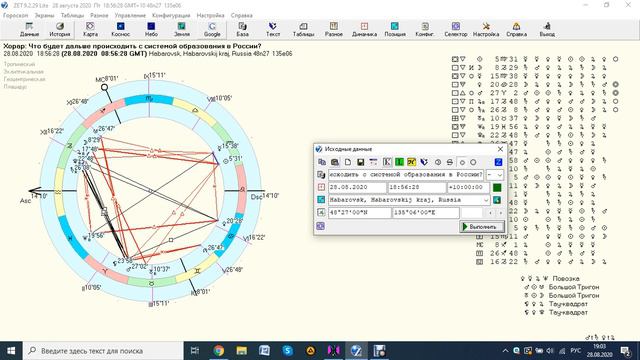Click the copy icon in Исходные данные
The image size is (640, 360).
click(322, 162)
